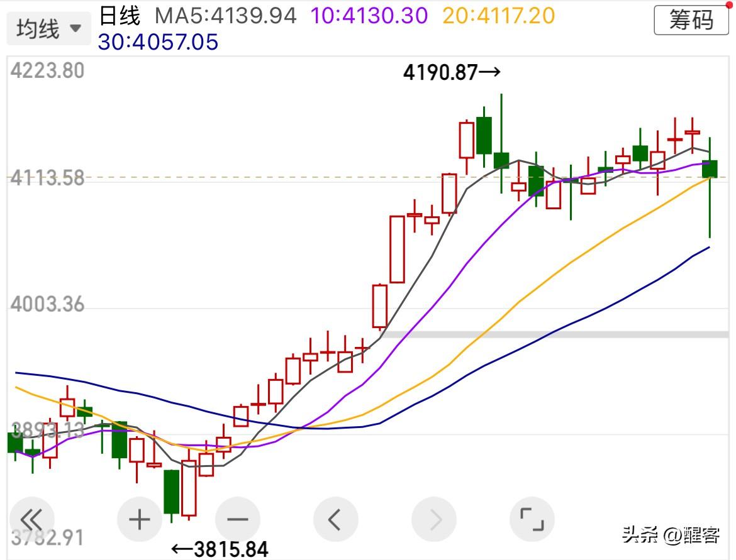Select the latest green candlestick
The width and height of the screenshot is (736, 560).
tap(710, 169)
